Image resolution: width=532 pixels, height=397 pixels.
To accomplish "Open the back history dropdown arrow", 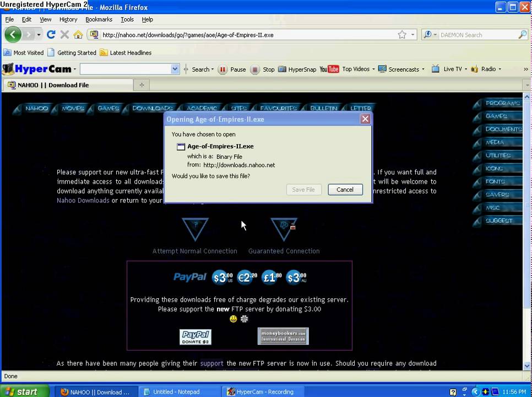I will tap(39, 35).
